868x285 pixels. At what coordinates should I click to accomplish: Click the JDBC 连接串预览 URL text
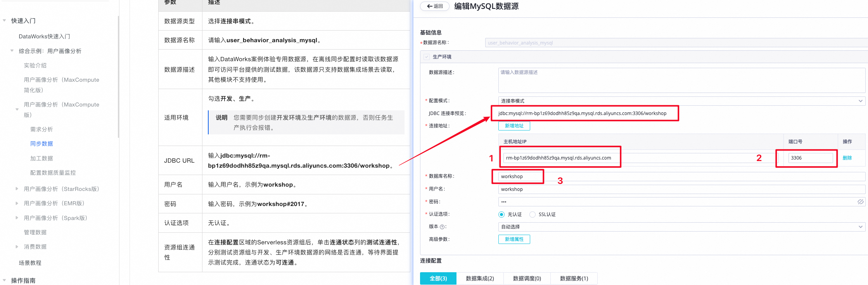(582, 113)
